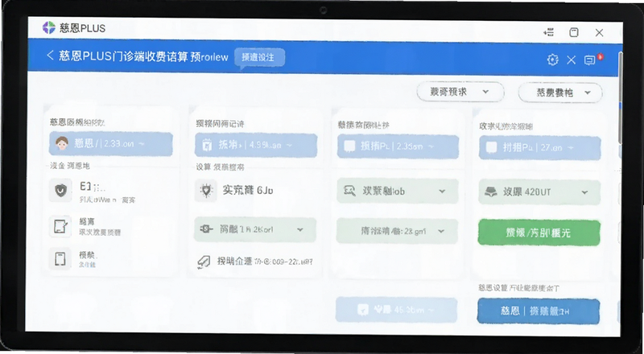Click the 慈恩PLUS logo in the title bar

pos(49,28)
